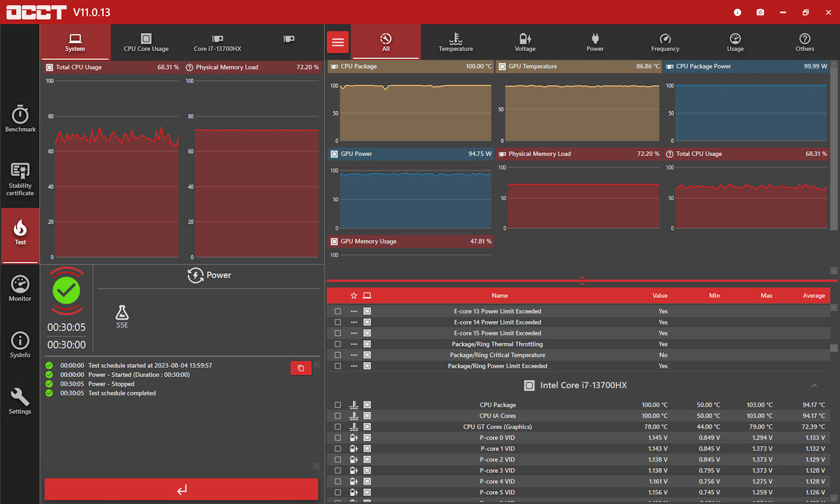Check the P-core 4 VID row box
This screenshot has height=504, width=840.
(338, 482)
